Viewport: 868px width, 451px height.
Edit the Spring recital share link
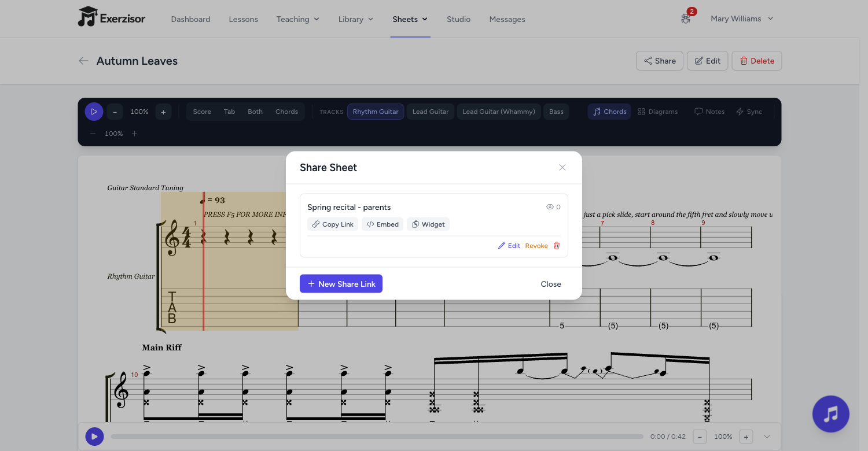tap(509, 246)
